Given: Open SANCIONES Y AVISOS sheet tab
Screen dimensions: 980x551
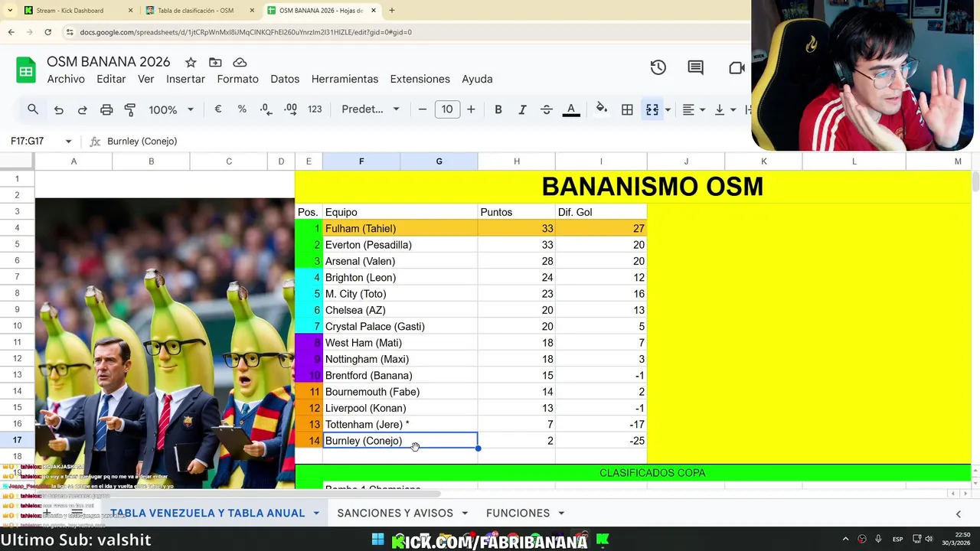Looking at the screenshot, I should click(x=396, y=513).
